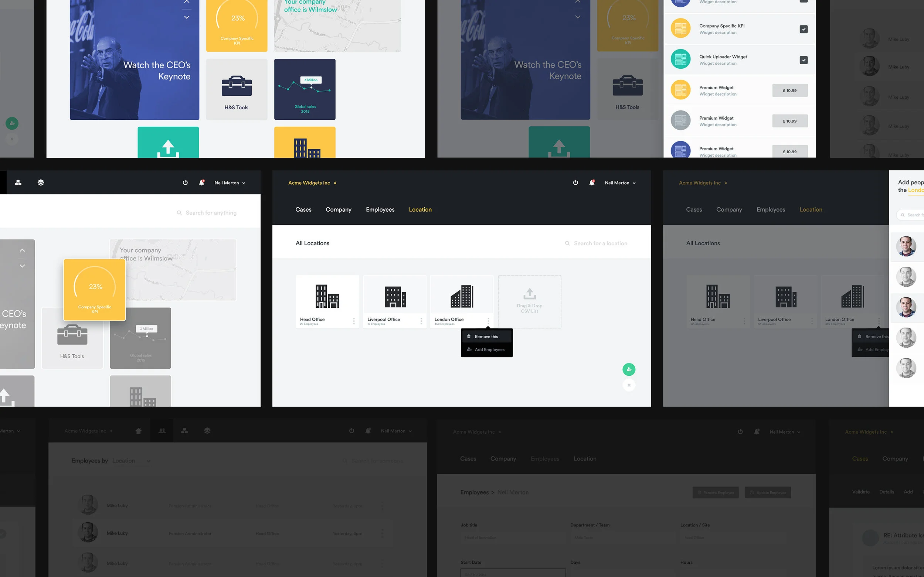Uncheck the Company Specific KPI widget checkbox

804,29
